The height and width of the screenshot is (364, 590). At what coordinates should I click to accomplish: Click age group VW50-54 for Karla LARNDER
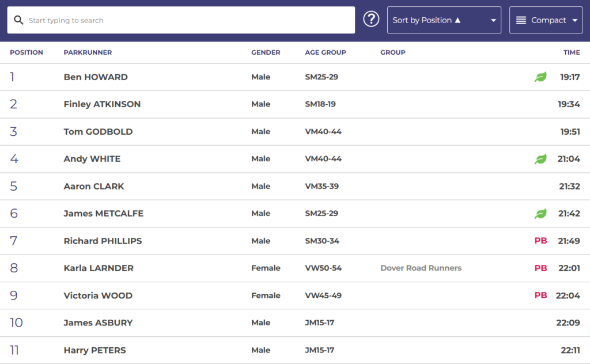point(323,268)
